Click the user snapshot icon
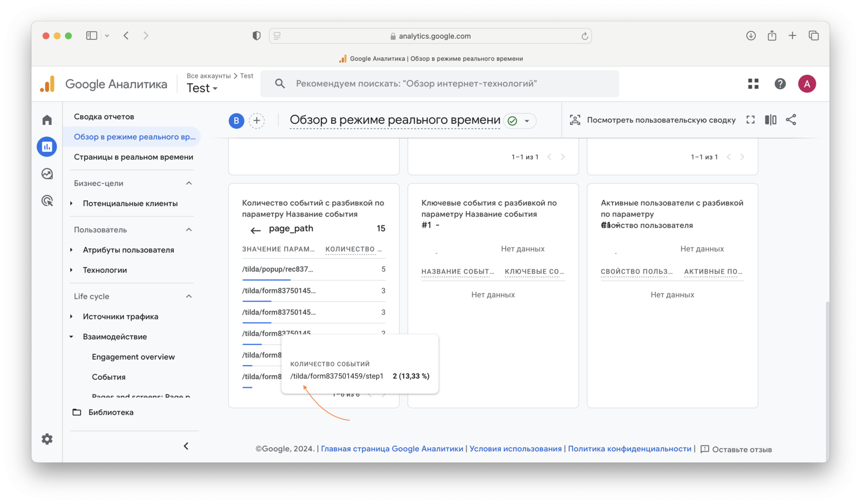The height and width of the screenshot is (504, 861). click(575, 120)
